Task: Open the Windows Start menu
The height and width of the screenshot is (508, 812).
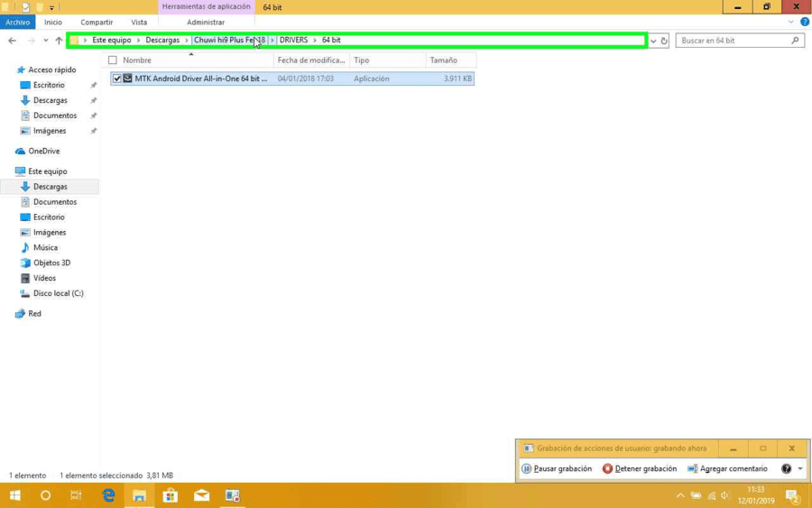Action: tap(15, 495)
